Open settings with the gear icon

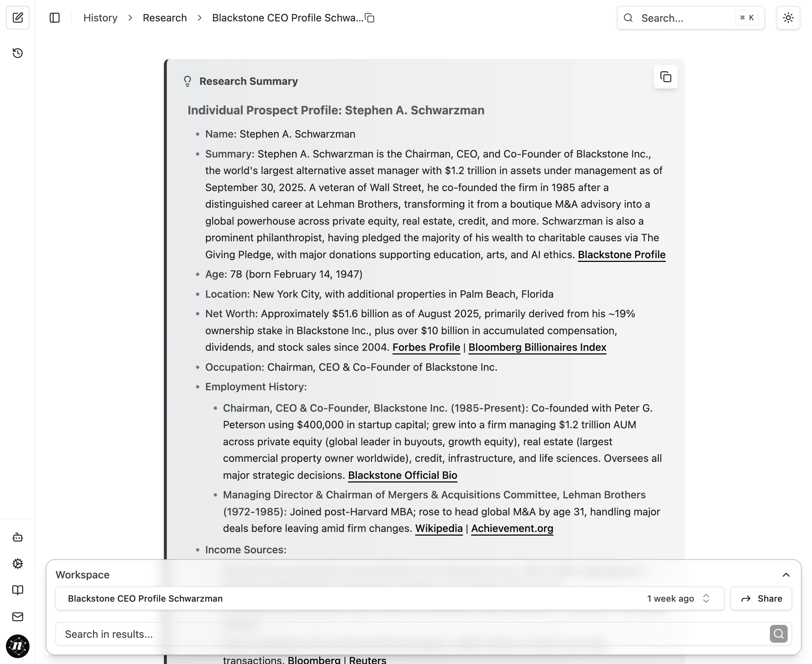(x=18, y=564)
